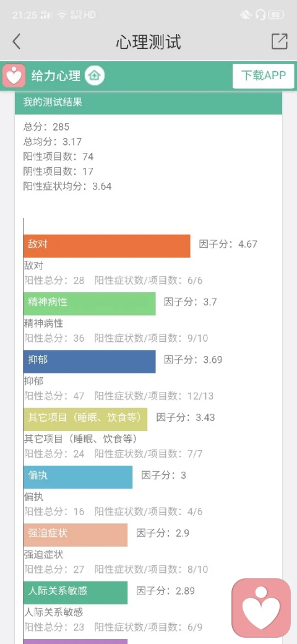297x644 pixels.
Task: Tap the 给力心理 brand name text
Action: coord(56,76)
